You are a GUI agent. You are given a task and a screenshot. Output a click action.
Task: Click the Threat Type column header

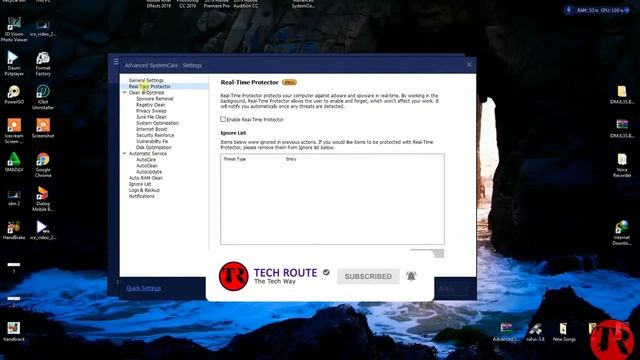pyautogui.click(x=235, y=159)
